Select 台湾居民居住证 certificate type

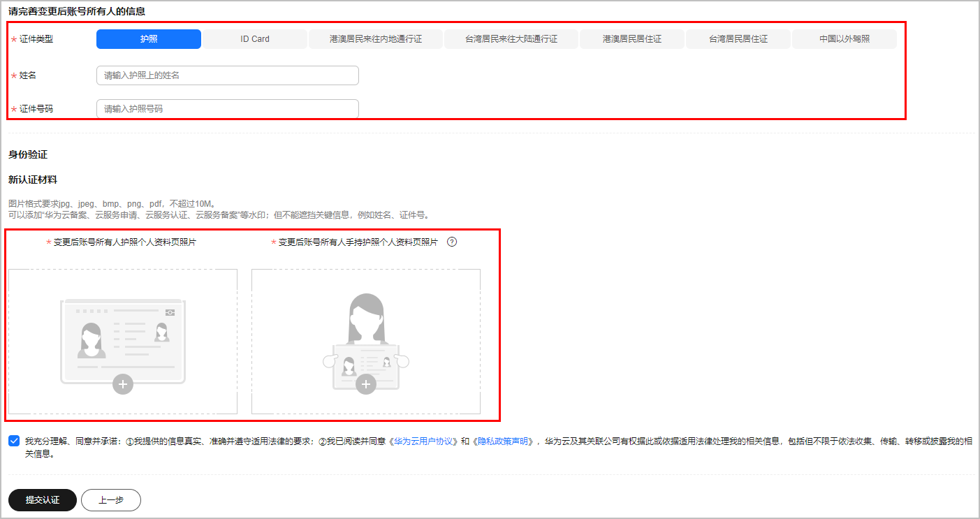coord(738,39)
